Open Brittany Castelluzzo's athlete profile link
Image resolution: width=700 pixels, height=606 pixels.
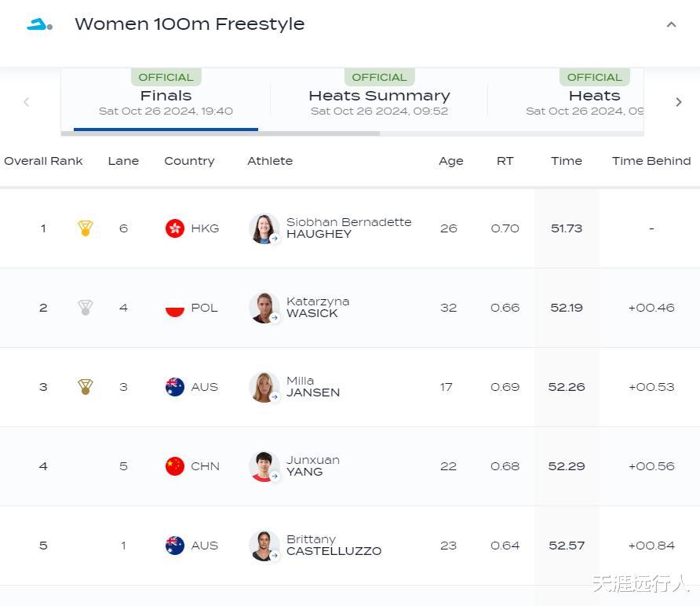(x=334, y=546)
